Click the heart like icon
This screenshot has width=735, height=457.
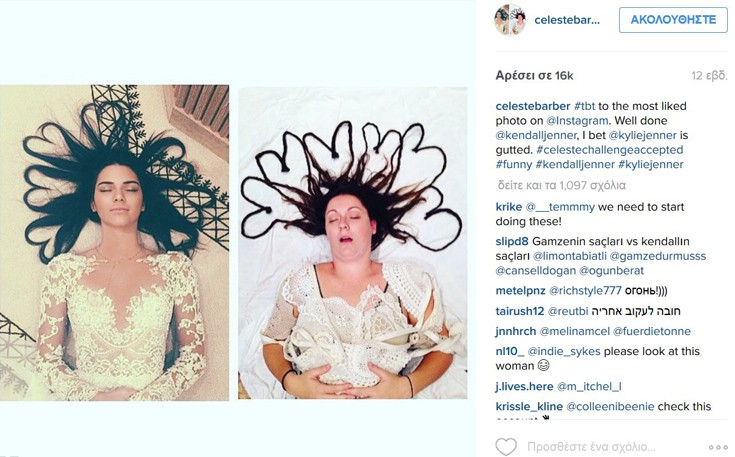506,446
